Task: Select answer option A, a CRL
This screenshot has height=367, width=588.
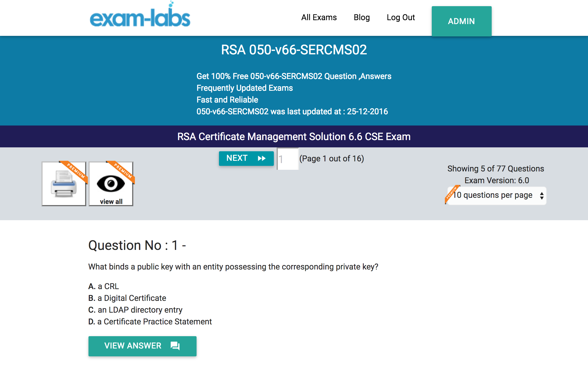Action: [x=104, y=286]
